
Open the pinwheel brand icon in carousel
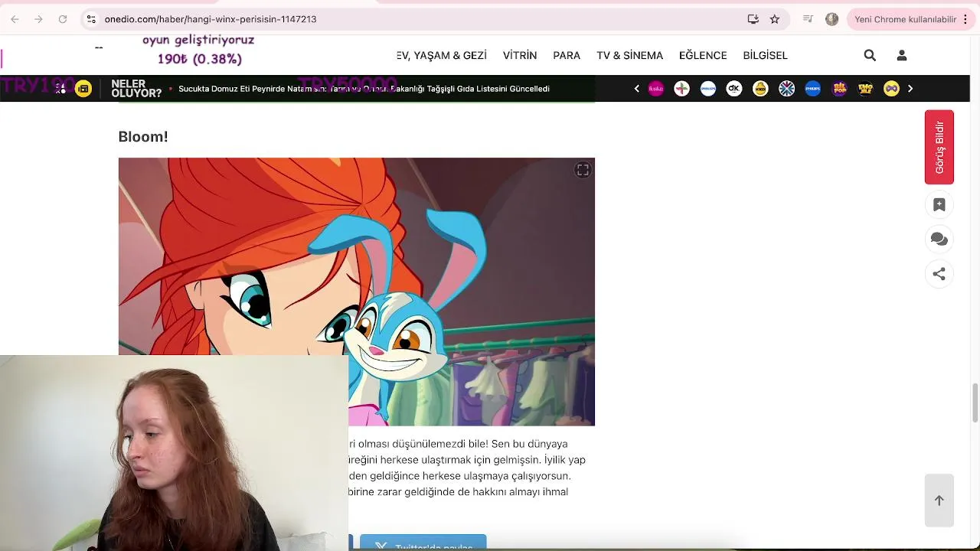681,89
